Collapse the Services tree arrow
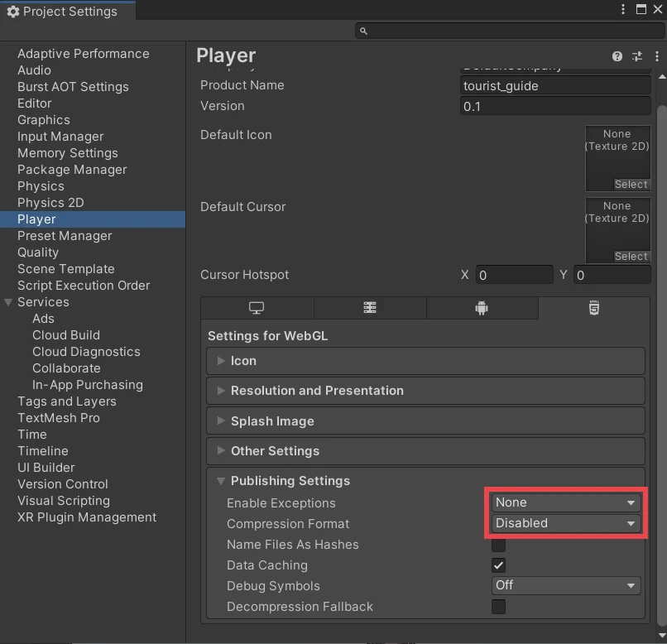 coord(8,302)
